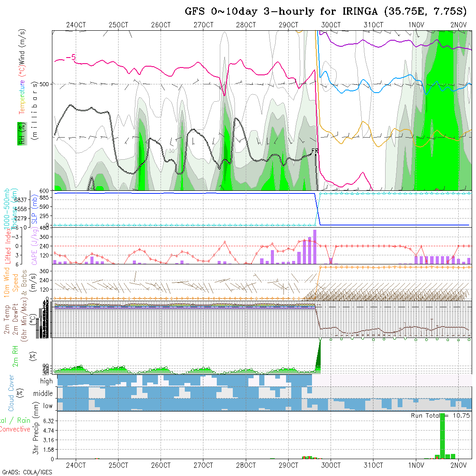Select the 24OCT label on top axis
The image size is (476, 476).
76,25
